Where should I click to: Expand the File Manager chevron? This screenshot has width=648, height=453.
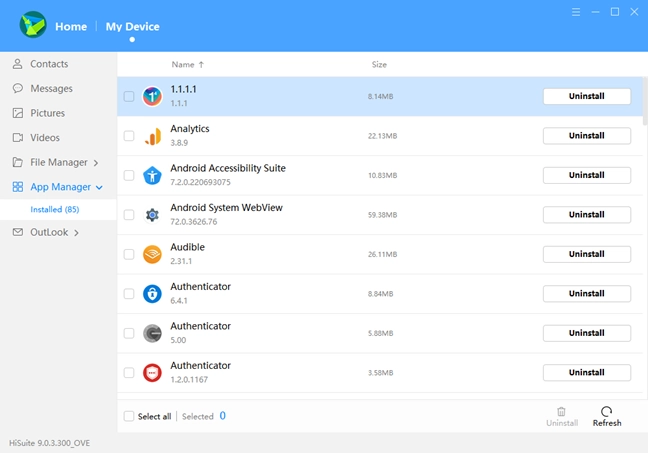click(96, 163)
